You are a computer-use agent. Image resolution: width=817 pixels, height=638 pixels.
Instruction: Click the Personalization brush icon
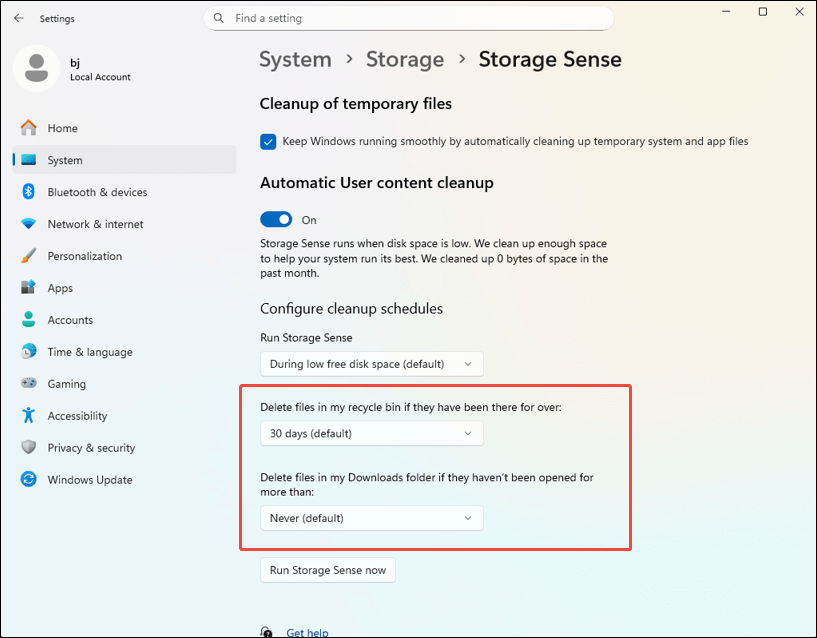[29, 255]
